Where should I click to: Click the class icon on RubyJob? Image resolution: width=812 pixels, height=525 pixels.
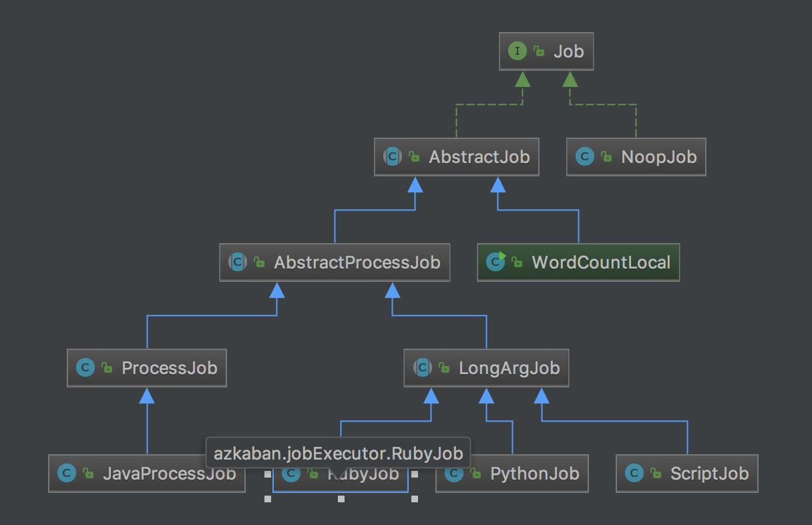291,474
